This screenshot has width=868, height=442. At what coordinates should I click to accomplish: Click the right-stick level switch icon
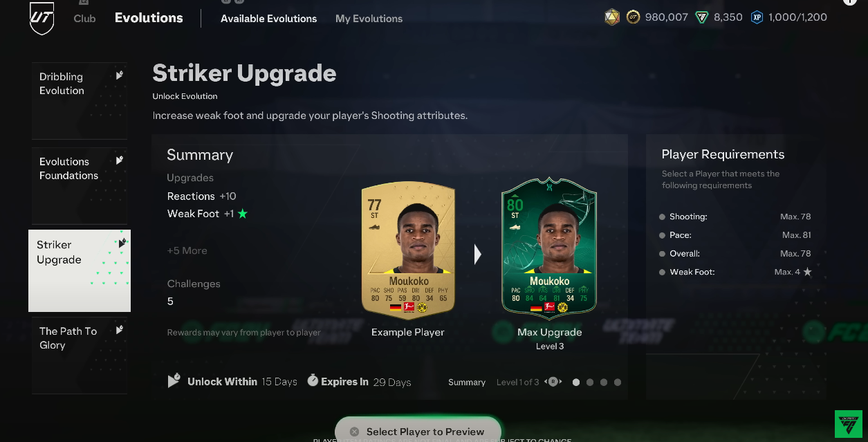553,382
